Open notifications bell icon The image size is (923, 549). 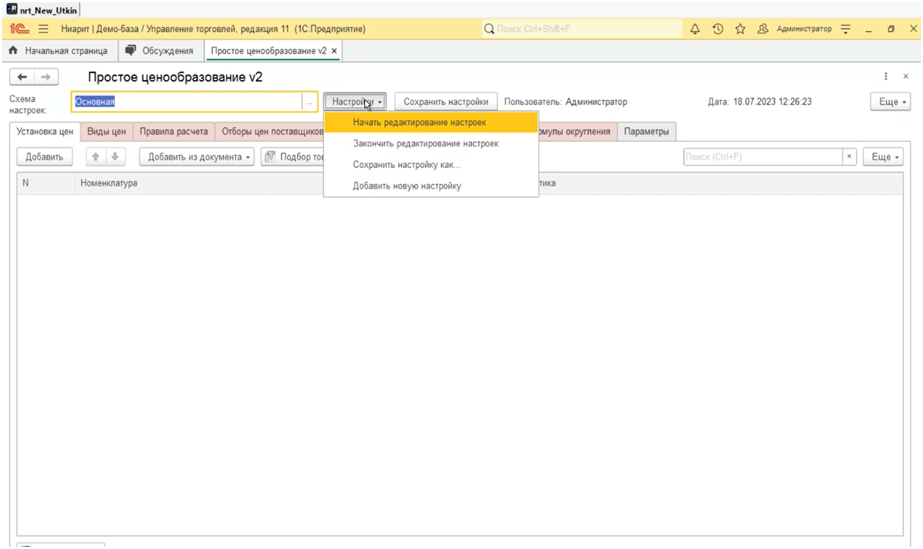(695, 29)
